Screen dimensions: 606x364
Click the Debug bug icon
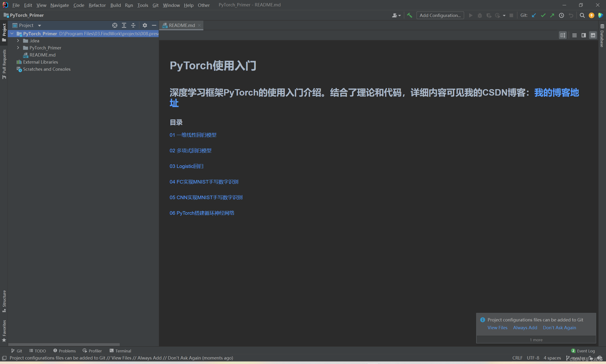[480, 15]
